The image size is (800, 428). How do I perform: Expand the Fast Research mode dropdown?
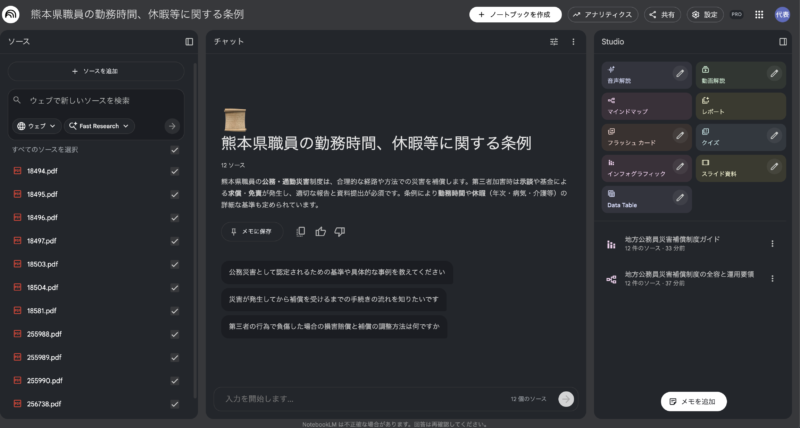(99, 126)
